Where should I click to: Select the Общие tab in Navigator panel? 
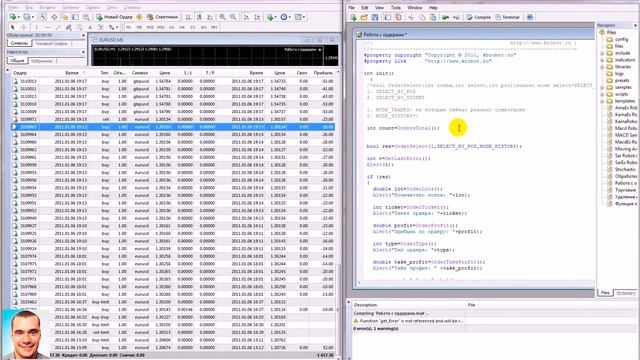click(x=17, y=60)
